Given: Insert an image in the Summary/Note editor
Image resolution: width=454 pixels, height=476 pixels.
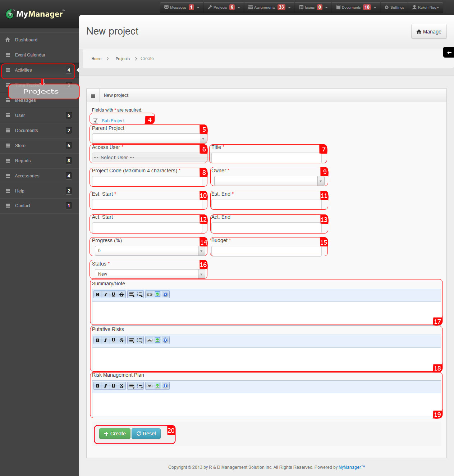Looking at the screenshot, I should (x=157, y=295).
